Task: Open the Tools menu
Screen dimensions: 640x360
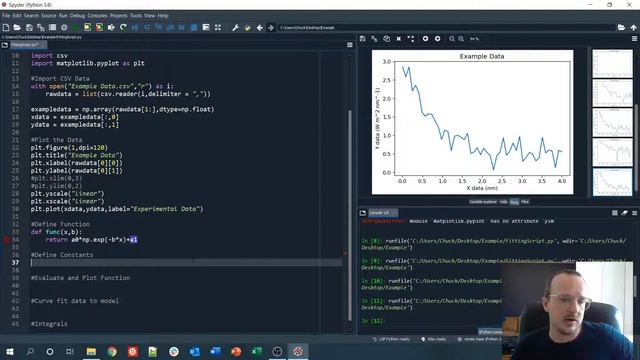Action: pyautogui.click(x=136, y=16)
